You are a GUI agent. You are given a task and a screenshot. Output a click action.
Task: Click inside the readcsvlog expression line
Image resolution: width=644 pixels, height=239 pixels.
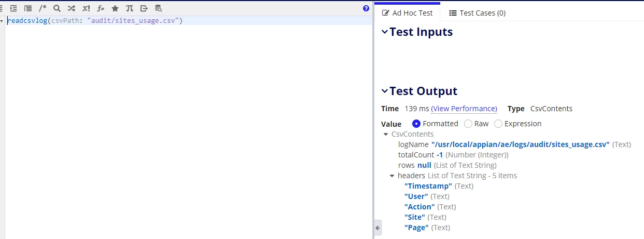coord(189,21)
